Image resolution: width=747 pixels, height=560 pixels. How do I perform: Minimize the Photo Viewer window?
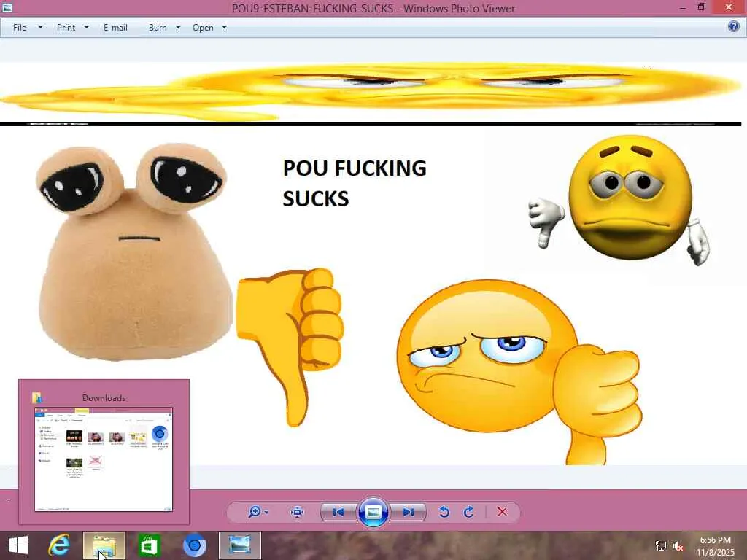pyautogui.click(x=683, y=8)
